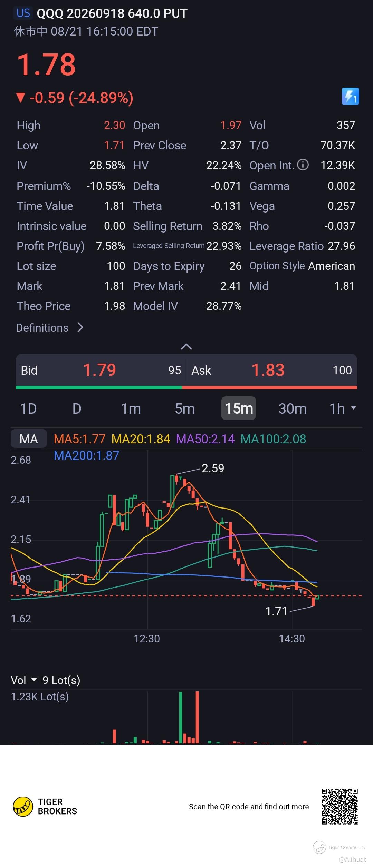The width and height of the screenshot is (373, 868).
Task: Click the MA5:1.77 legend label
Action: tap(79, 439)
